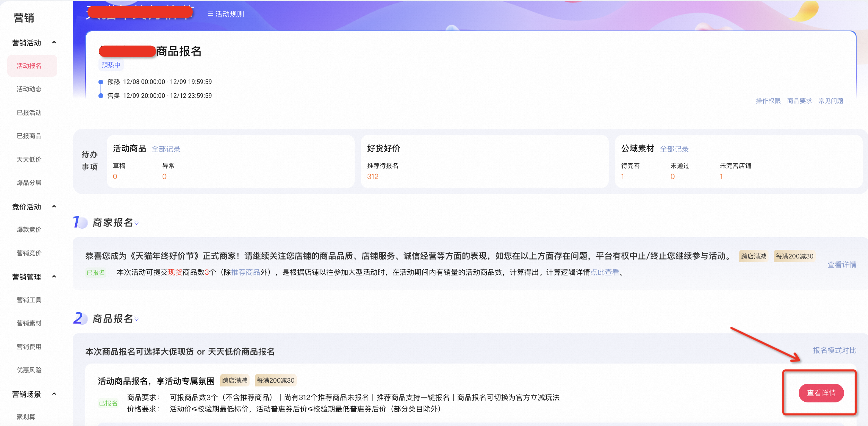Open 聚划算 in the sidebar
This screenshot has width=868, height=426.
26,417
